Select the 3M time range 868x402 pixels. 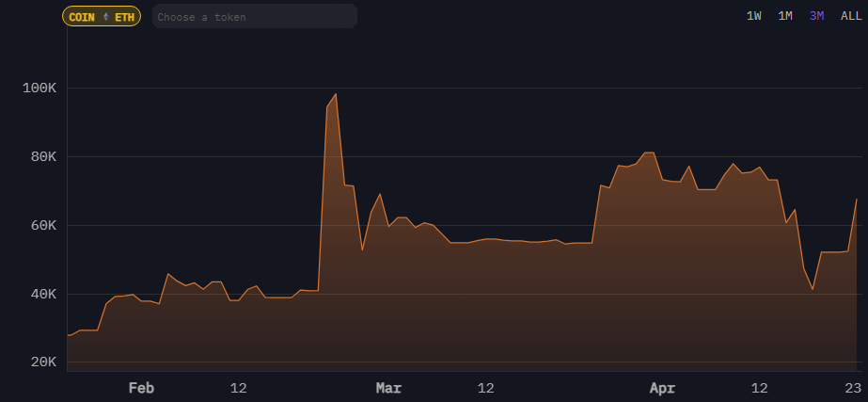point(816,16)
